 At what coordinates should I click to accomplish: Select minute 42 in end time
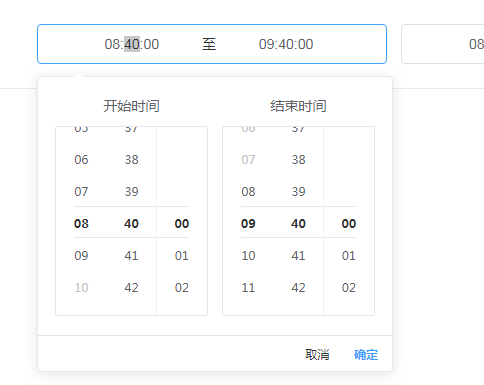(298, 288)
